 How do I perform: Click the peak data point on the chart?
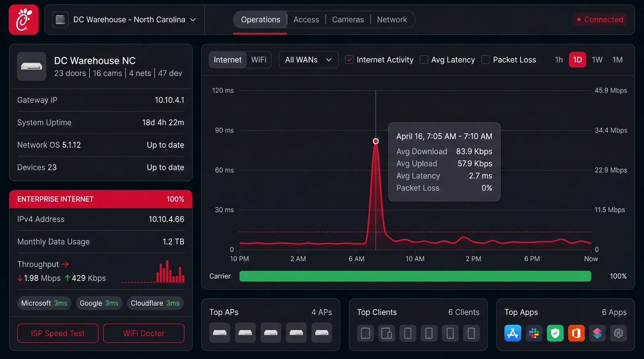(x=376, y=141)
